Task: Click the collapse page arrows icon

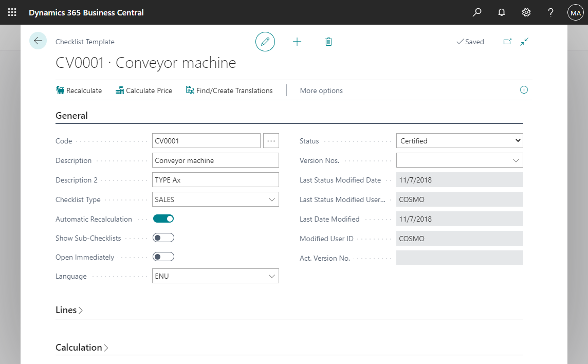Action: point(524,42)
